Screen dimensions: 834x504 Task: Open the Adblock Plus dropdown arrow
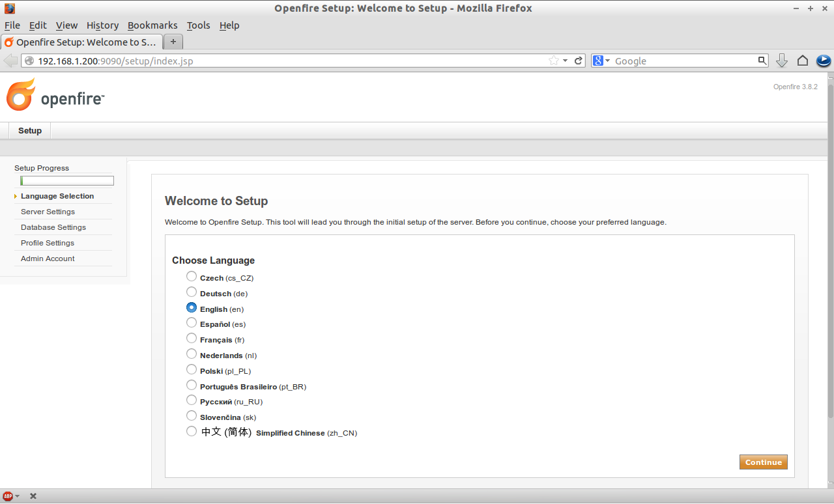click(18, 496)
